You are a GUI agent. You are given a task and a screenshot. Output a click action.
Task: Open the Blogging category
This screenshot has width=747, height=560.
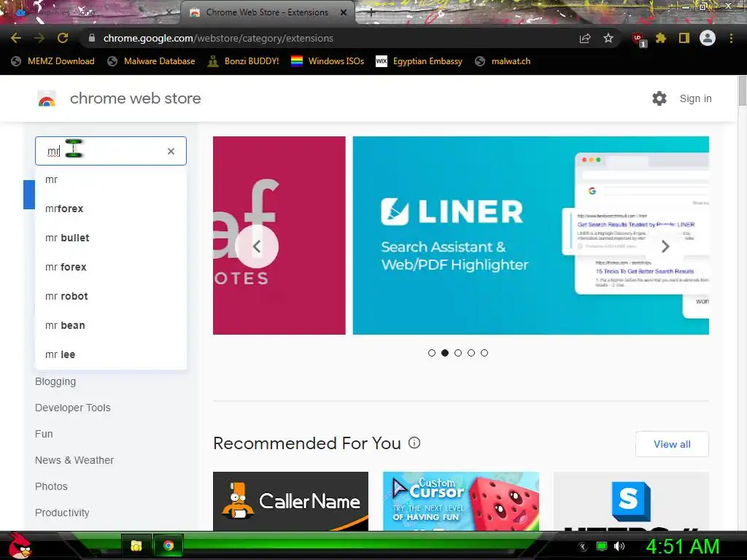pos(55,381)
